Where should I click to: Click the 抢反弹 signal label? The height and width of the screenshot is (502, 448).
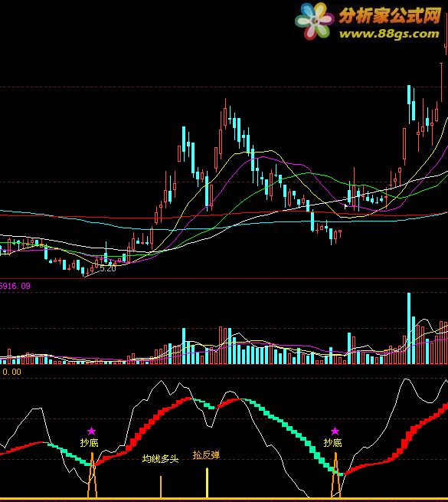207,455
